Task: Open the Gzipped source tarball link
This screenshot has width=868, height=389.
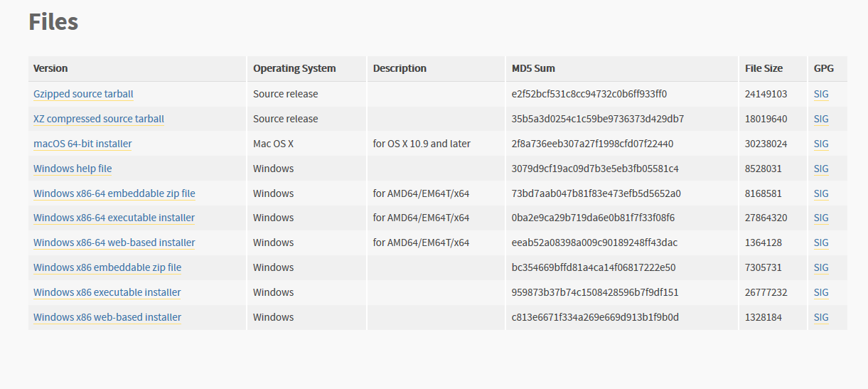Action: pyautogui.click(x=83, y=94)
